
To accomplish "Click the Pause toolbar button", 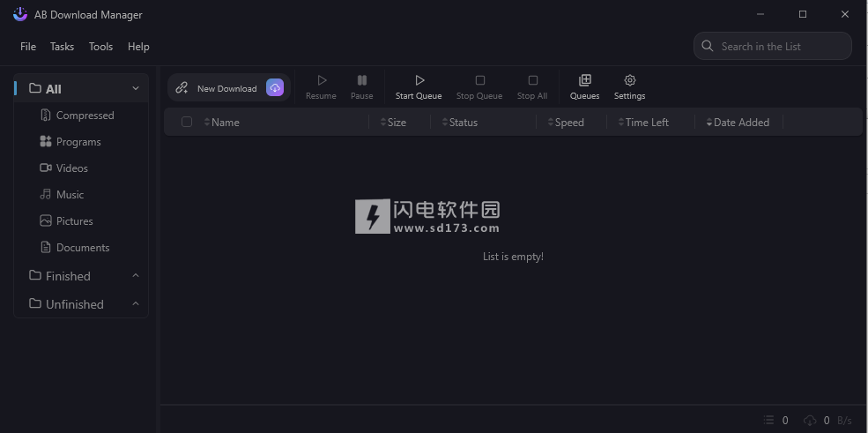I will (362, 87).
